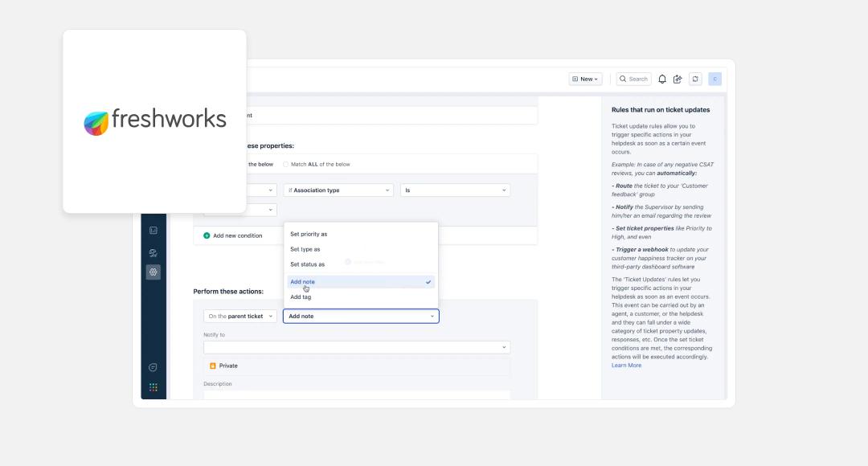
Task: Click the shield icon in the sidebar
Action: [x=153, y=366]
